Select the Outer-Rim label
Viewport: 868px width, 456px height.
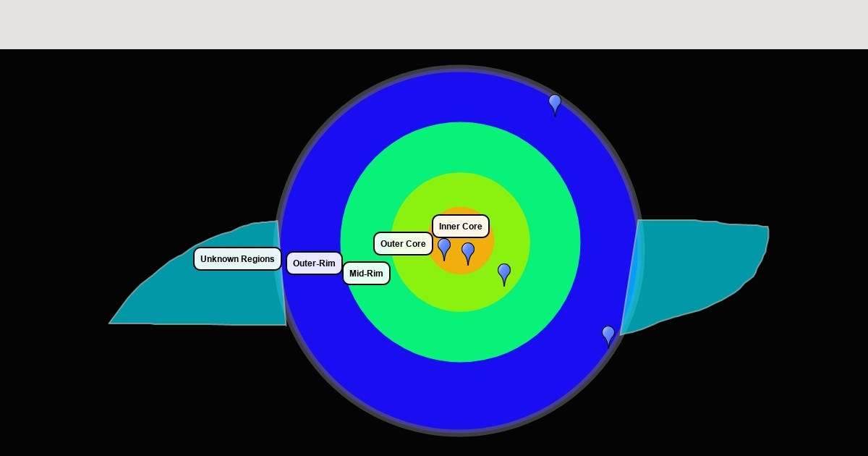click(314, 263)
